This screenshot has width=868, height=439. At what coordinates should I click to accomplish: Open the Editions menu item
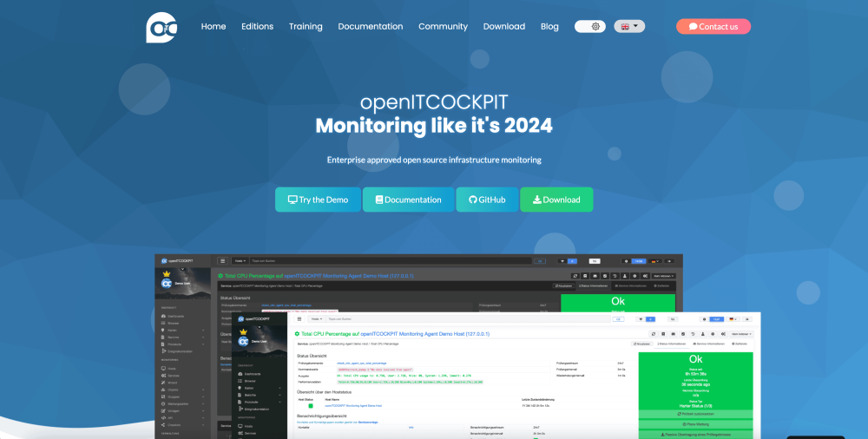tap(258, 27)
